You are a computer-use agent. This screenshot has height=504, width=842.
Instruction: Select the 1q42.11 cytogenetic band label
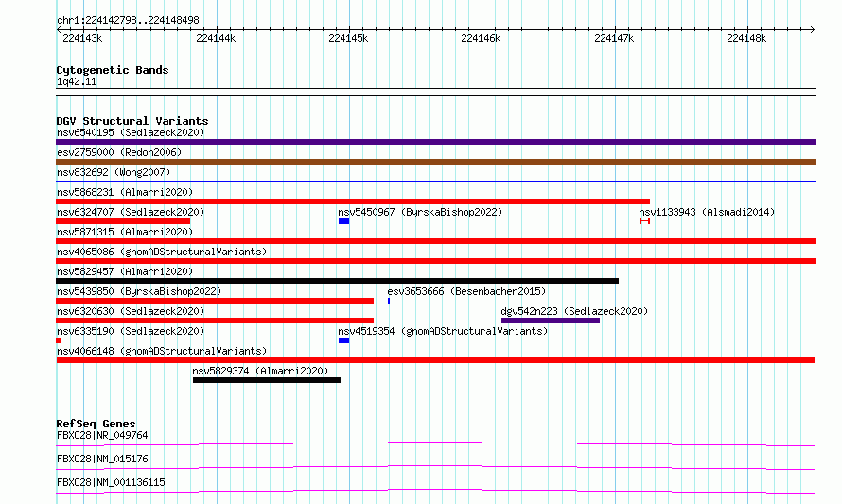[77, 82]
